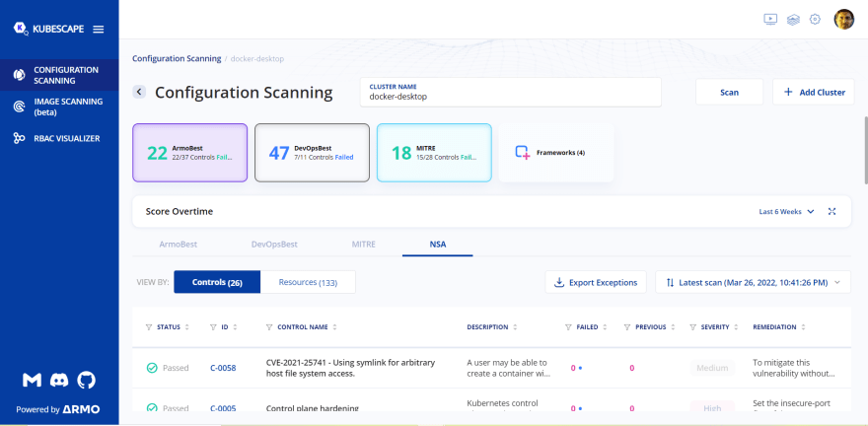868x426 pixels.
Task: Sort the ID column
Action: [235, 327]
